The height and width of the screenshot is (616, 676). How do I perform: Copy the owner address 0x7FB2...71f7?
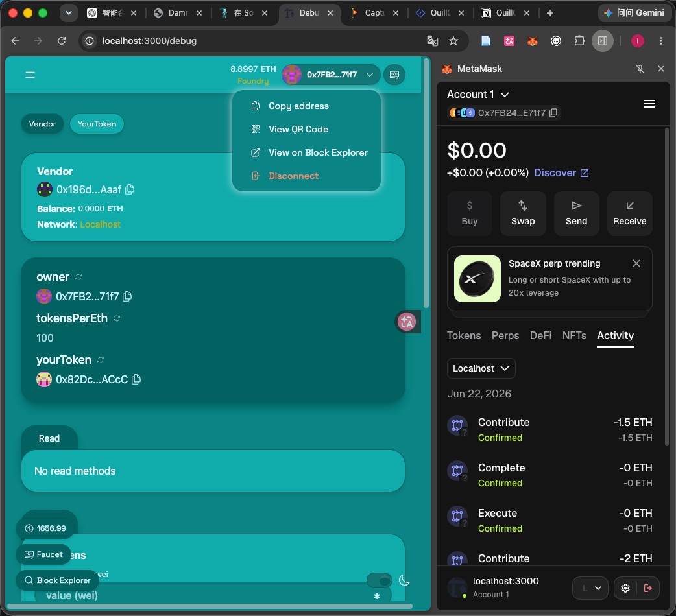tap(127, 296)
